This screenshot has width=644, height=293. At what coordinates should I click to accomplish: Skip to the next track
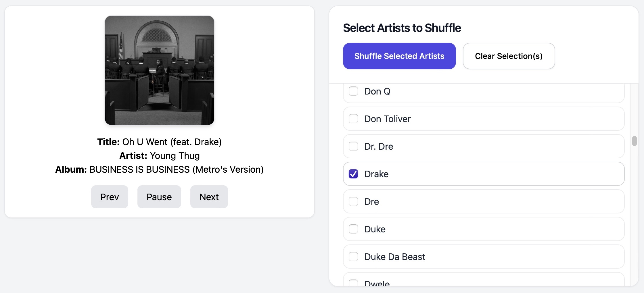point(209,197)
